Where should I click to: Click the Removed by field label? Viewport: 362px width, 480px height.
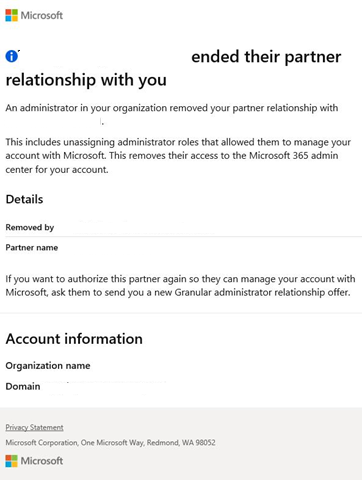coord(30,228)
